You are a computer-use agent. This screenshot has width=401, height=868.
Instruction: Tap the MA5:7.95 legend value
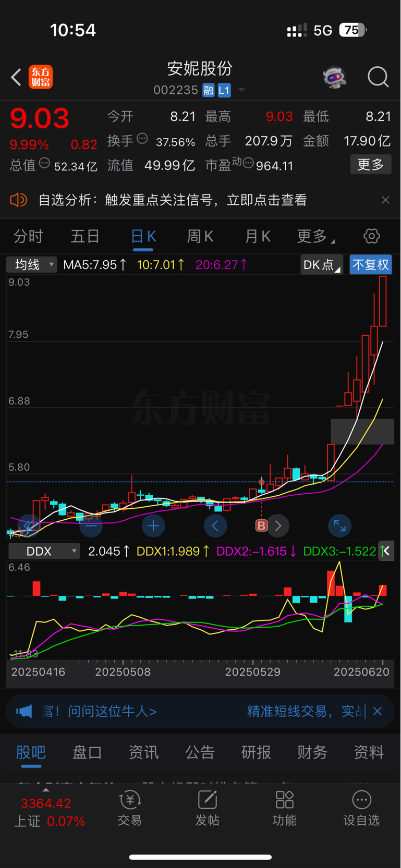pos(94,265)
